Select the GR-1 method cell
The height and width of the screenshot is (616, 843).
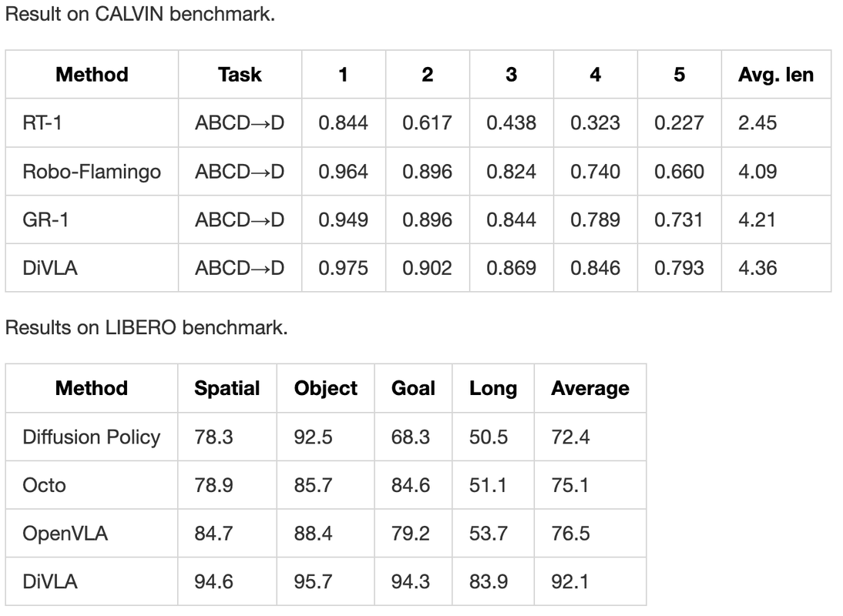(45, 219)
